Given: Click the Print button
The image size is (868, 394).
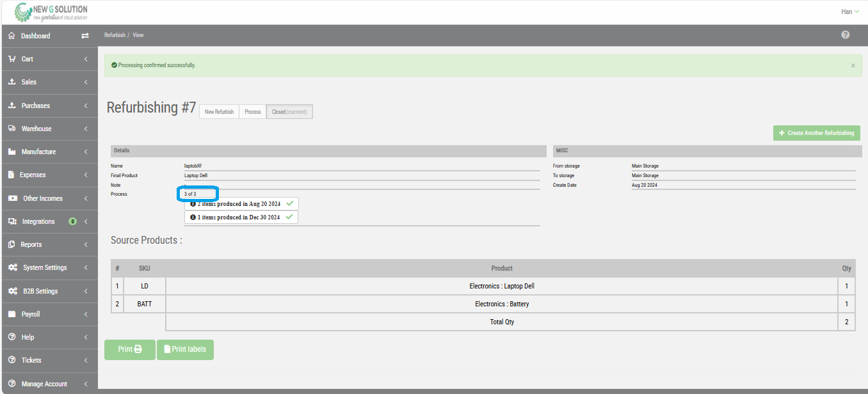Looking at the screenshot, I should [x=130, y=350].
